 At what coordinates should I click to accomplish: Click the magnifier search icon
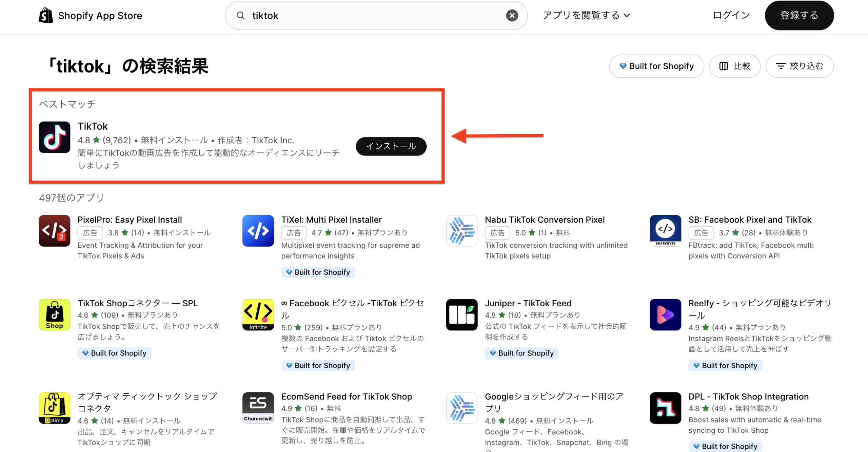tap(240, 16)
